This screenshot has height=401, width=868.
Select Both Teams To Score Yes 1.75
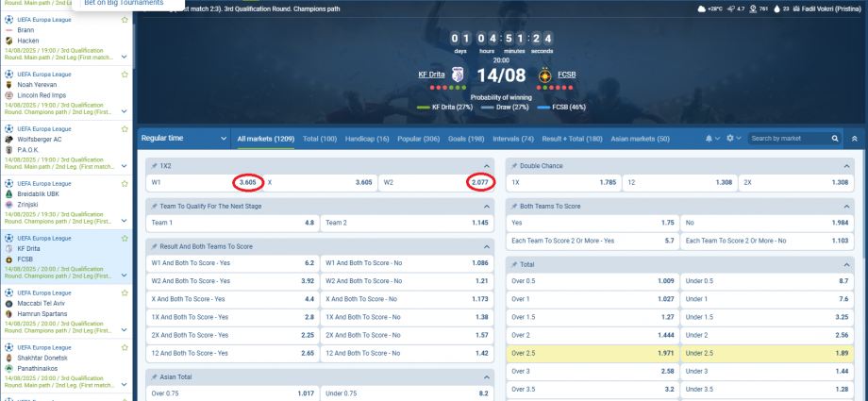pos(593,223)
